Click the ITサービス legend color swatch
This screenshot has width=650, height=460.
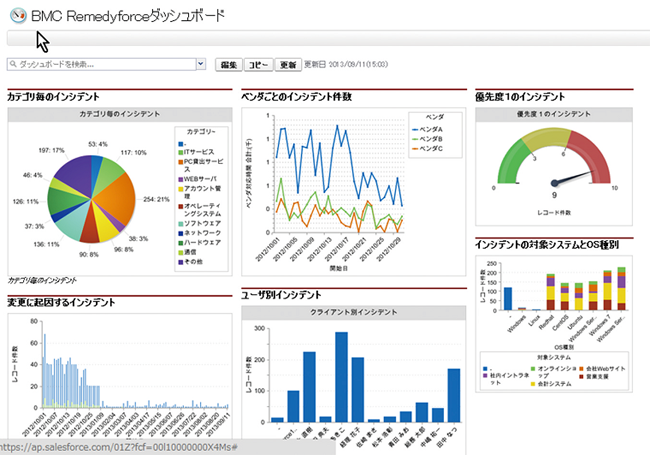point(181,152)
